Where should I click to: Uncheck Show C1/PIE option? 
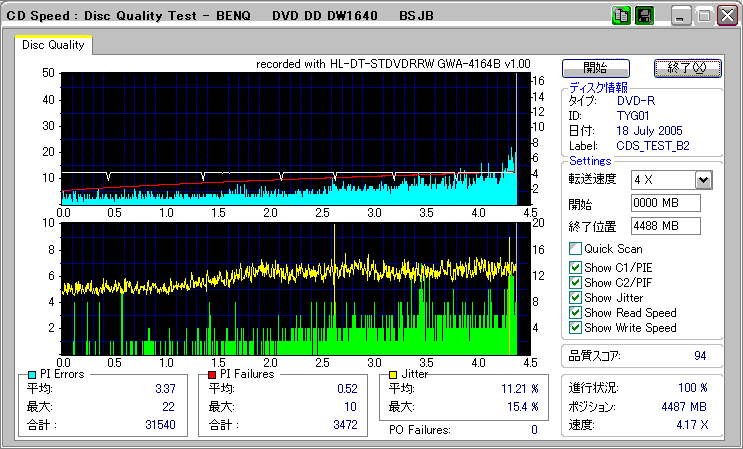point(575,267)
